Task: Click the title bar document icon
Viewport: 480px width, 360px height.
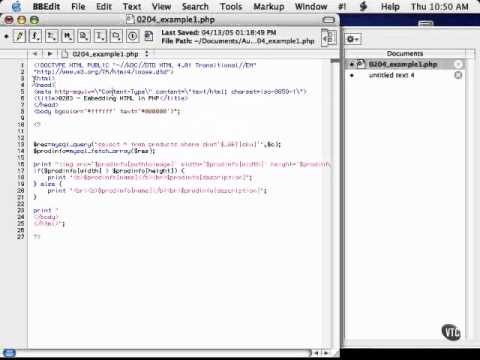Action: point(130,19)
